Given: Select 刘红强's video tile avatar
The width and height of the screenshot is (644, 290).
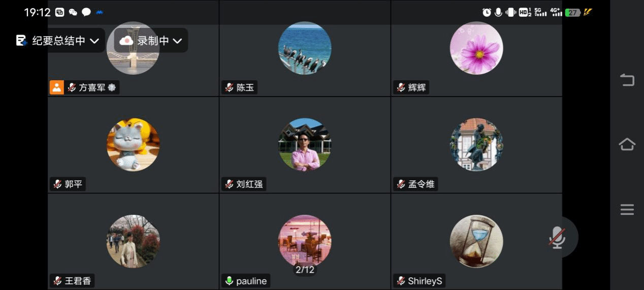Looking at the screenshot, I should (305, 145).
